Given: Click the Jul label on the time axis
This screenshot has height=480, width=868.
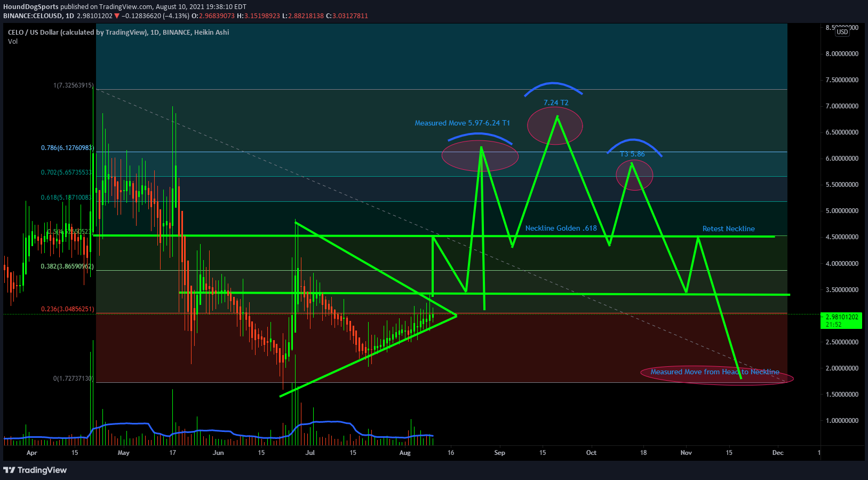Looking at the screenshot, I should [310, 453].
